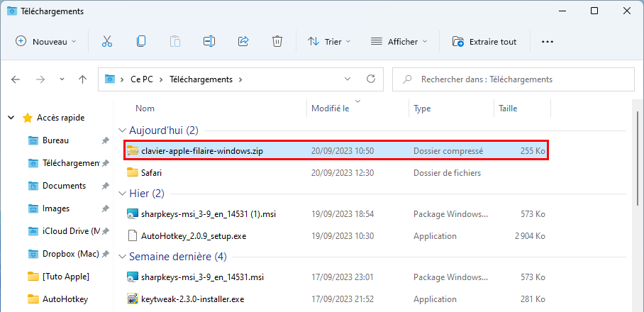The height and width of the screenshot is (312, 644).
Task: Click the 255 Ko size value
Action: point(533,151)
